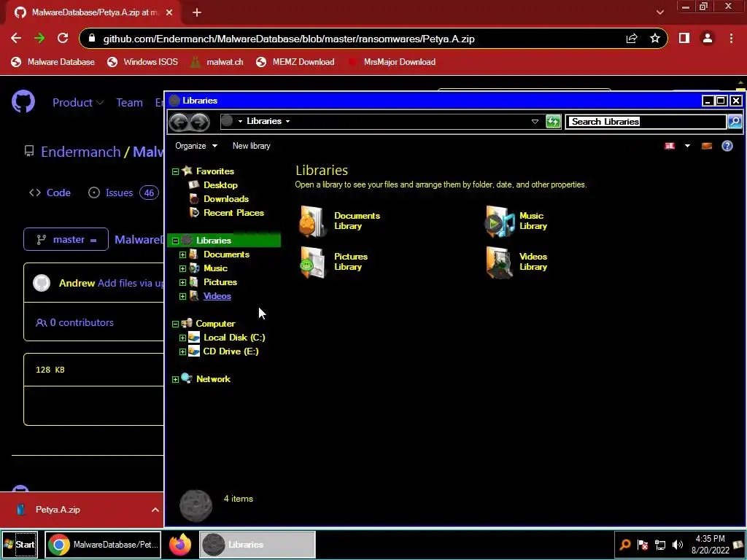Open MrsMajor Download bookmark

pyautogui.click(x=392, y=62)
